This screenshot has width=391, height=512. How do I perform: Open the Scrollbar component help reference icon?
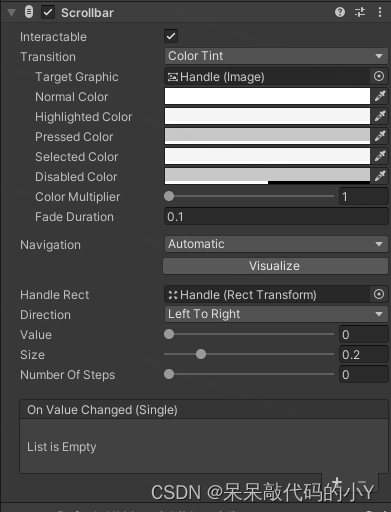pos(340,12)
